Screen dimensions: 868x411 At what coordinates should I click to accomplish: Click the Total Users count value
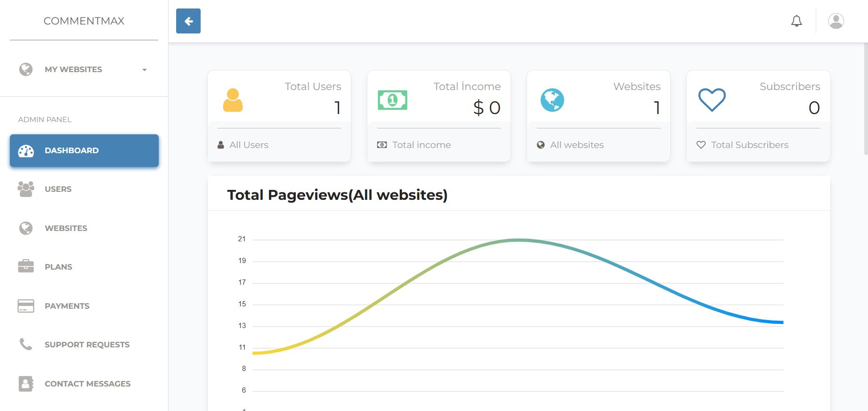point(338,108)
